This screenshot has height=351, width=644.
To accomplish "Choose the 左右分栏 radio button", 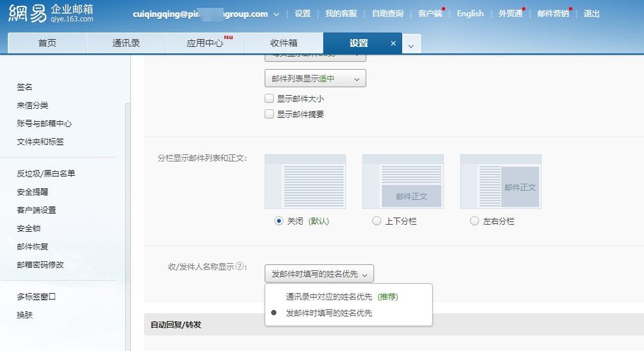I will (x=475, y=221).
